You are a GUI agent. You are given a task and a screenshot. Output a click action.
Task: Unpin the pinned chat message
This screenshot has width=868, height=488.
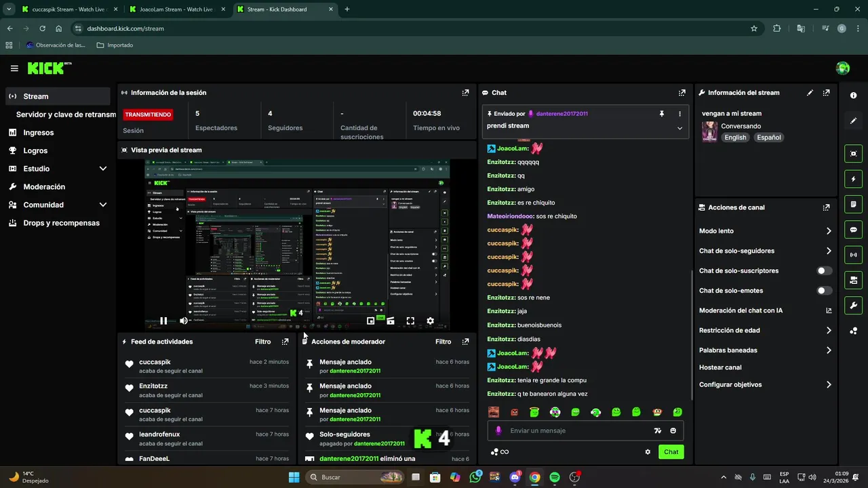(662, 114)
